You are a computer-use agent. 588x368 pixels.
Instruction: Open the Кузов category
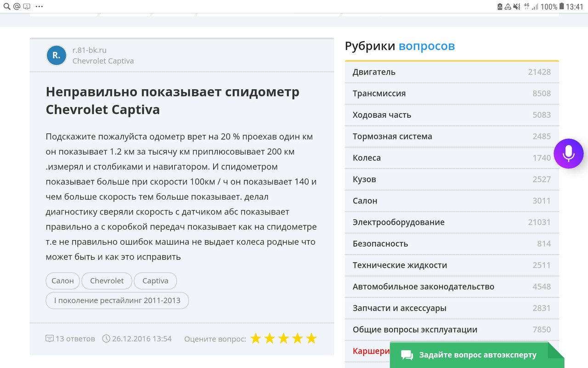click(x=452, y=179)
